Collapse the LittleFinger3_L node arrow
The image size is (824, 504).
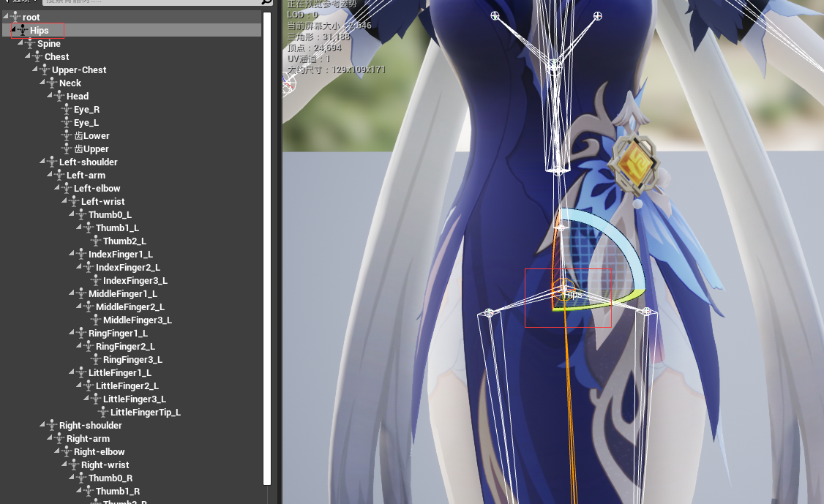click(86, 398)
